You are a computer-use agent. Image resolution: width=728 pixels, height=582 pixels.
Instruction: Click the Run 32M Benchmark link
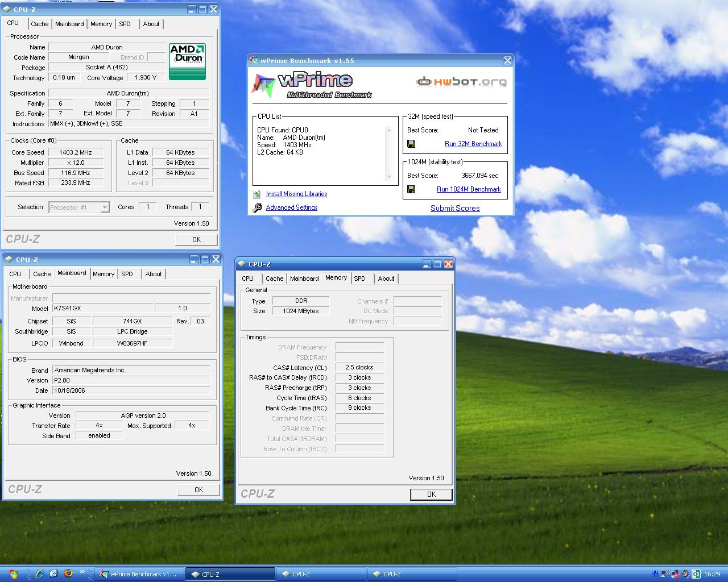tap(473, 144)
